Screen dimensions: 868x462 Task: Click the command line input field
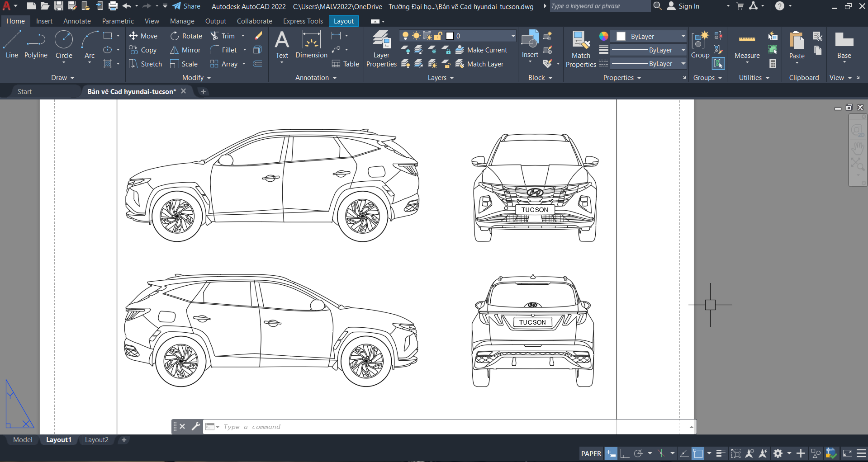click(407, 427)
